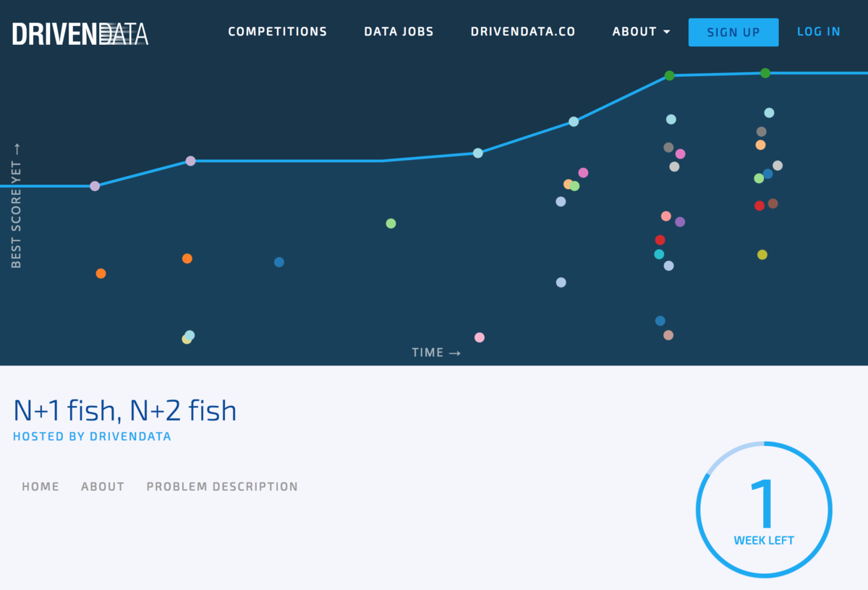Viewport: 868px width, 590px height.
Task: Select the About tab below the title
Action: click(x=103, y=486)
